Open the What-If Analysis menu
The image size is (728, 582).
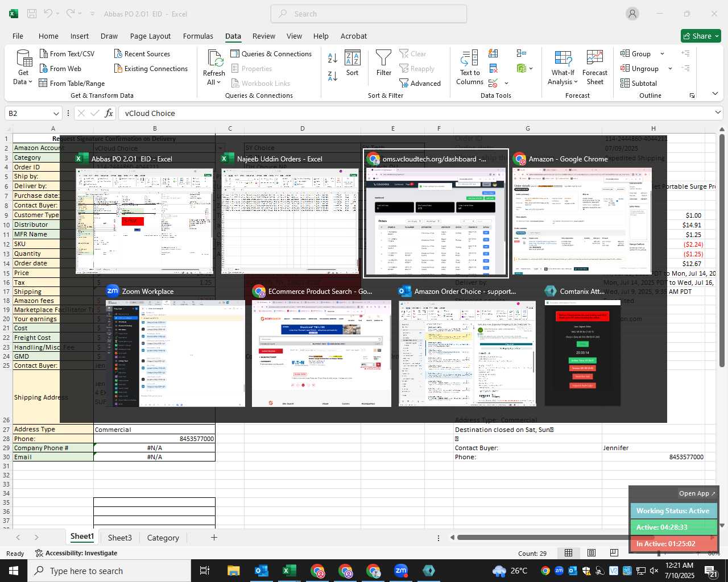point(563,68)
